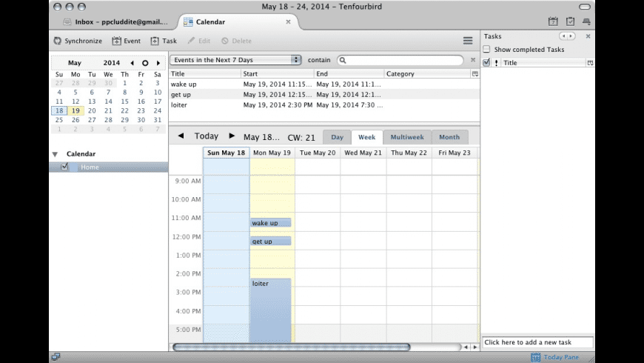The height and width of the screenshot is (363, 644).
Task: Click the Delete toolbar button
Action: [237, 41]
